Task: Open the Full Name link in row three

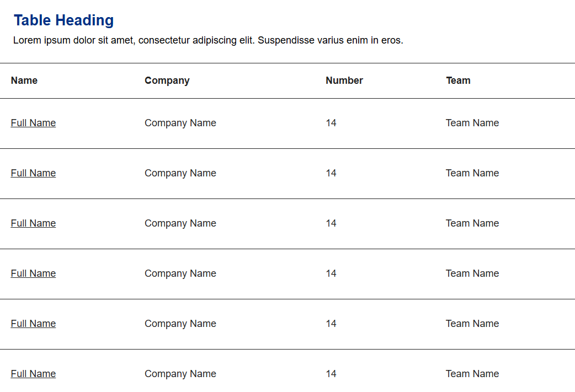Action: tap(33, 223)
